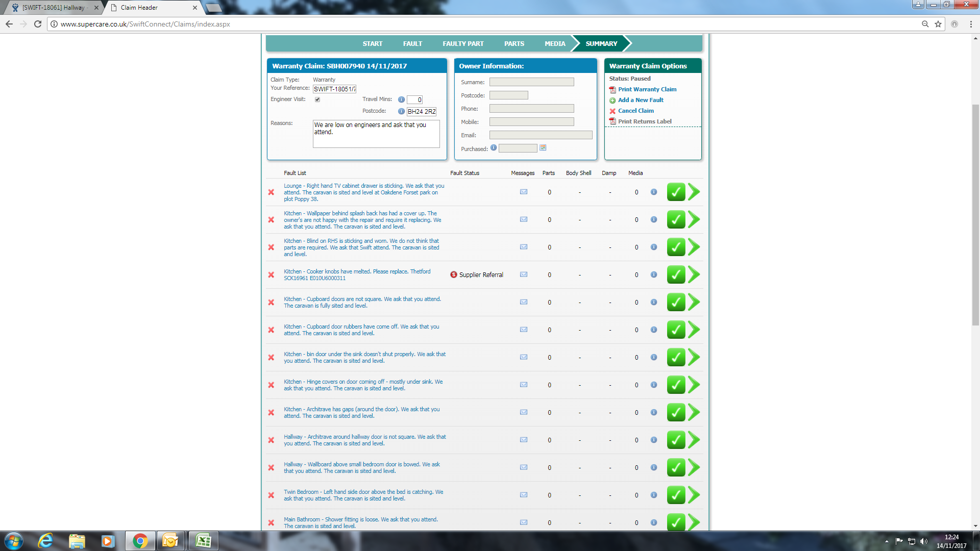
Task: Switch to the MEDIA step tab
Action: [x=554, y=44]
